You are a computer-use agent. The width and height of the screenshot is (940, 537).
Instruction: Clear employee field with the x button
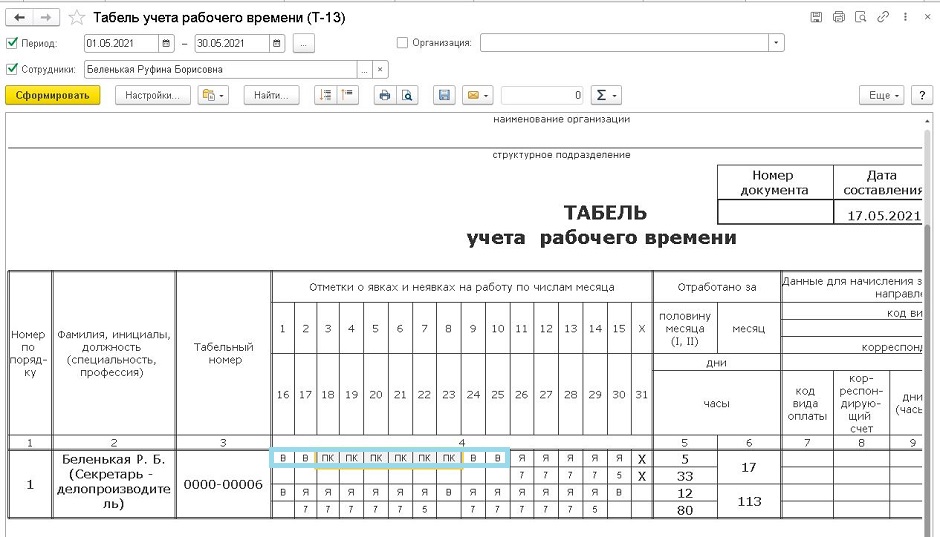coord(380,69)
